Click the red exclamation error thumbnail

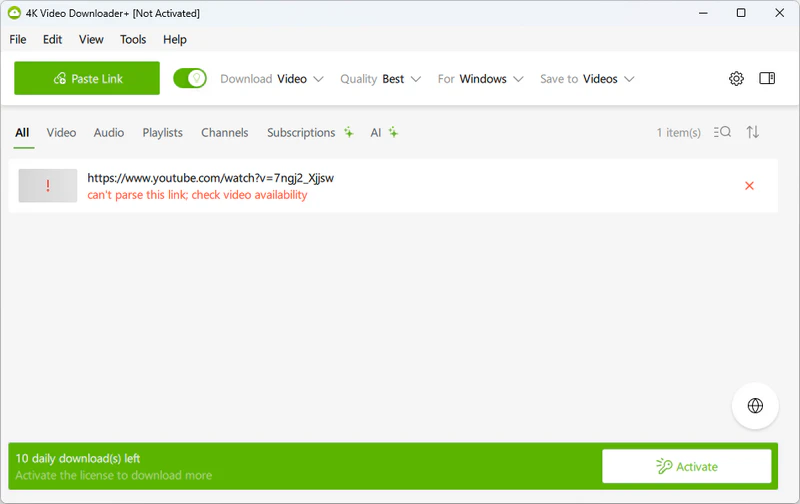48,186
